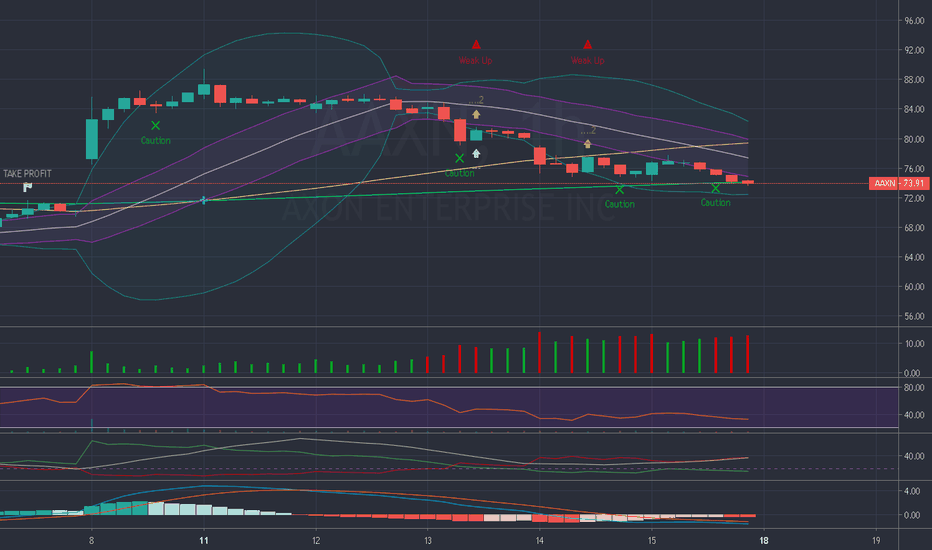Click the 68.00 price axis label

click(x=914, y=228)
